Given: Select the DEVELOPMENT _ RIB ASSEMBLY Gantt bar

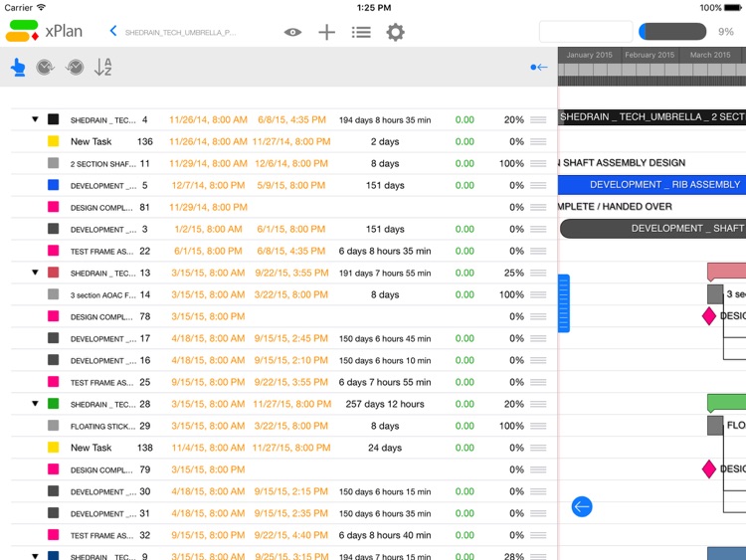Looking at the screenshot, I should pyautogui.click(x=652, y=185).
